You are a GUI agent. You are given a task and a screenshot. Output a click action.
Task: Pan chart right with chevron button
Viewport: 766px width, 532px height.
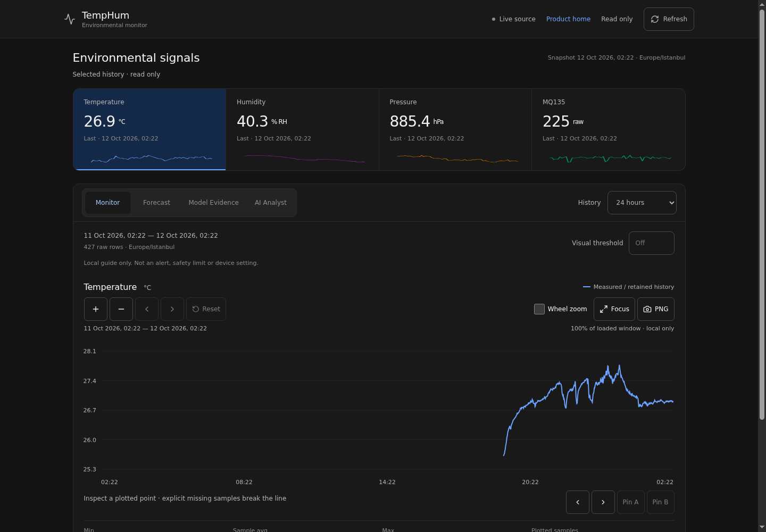172,309
